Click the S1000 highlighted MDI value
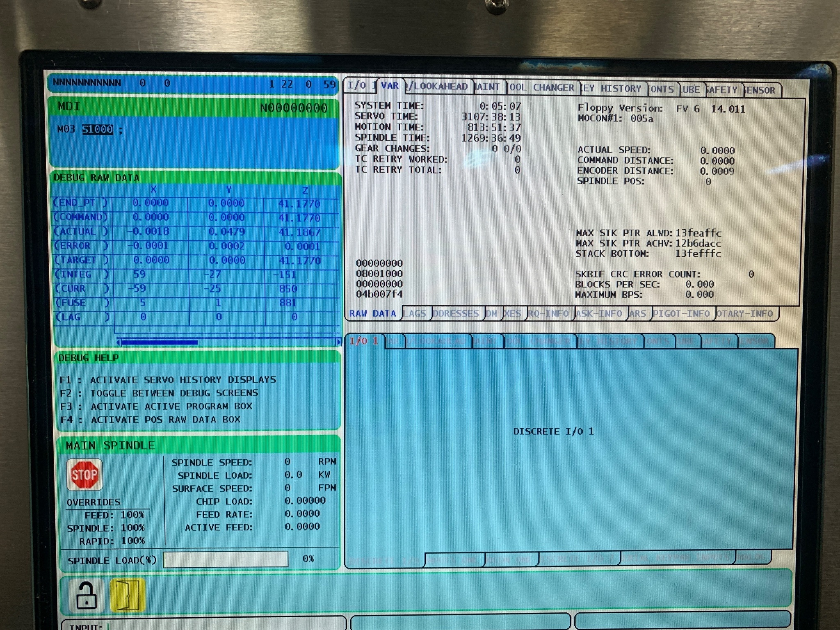The height and width of the screenshot is (630, 840). point(98,130)
